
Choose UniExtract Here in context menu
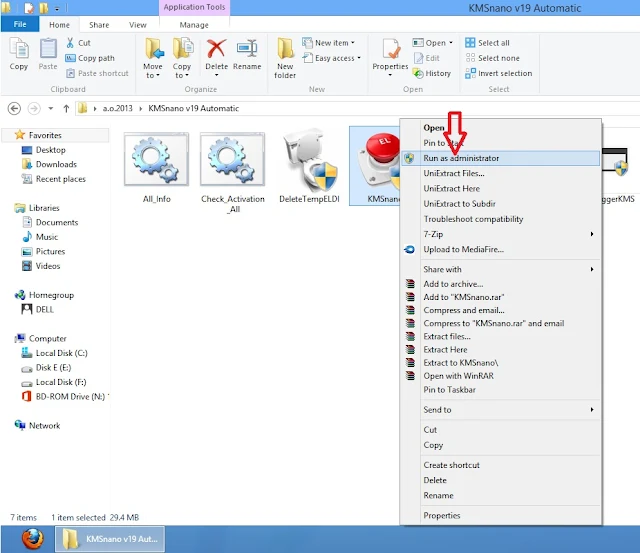click(451, 189)
